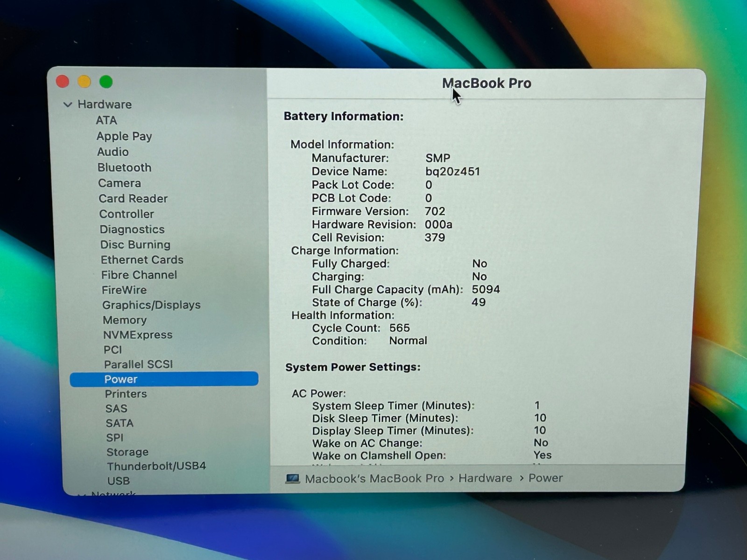The image size is (747, 560).
Task: Click Hardware in the path bar
Action: (x=485, y=478)
